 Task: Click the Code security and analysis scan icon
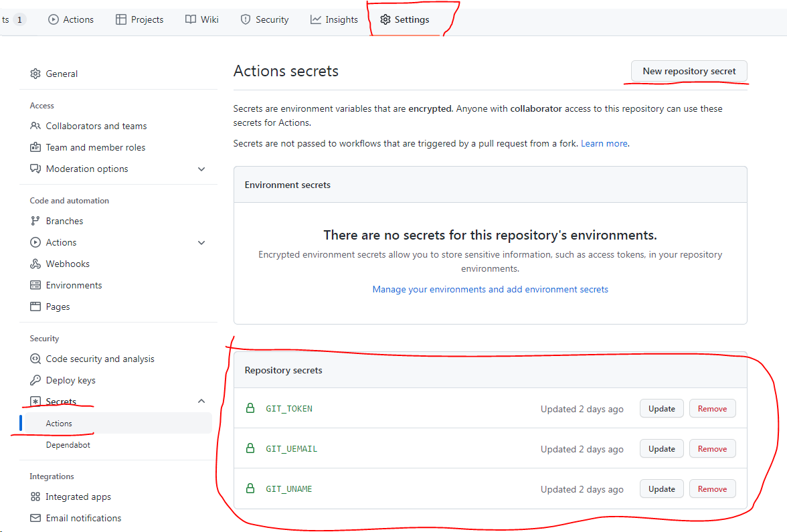point(35,359)
